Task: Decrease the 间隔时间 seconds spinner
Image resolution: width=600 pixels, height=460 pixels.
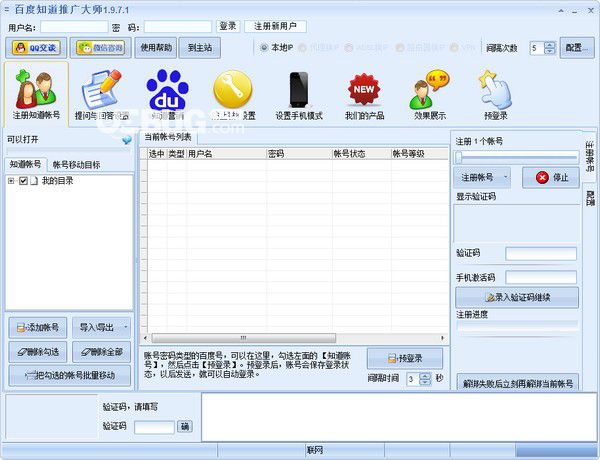Action: (426, 382)
